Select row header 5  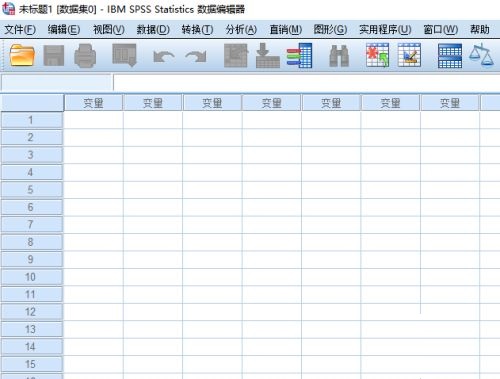(32, 190)
